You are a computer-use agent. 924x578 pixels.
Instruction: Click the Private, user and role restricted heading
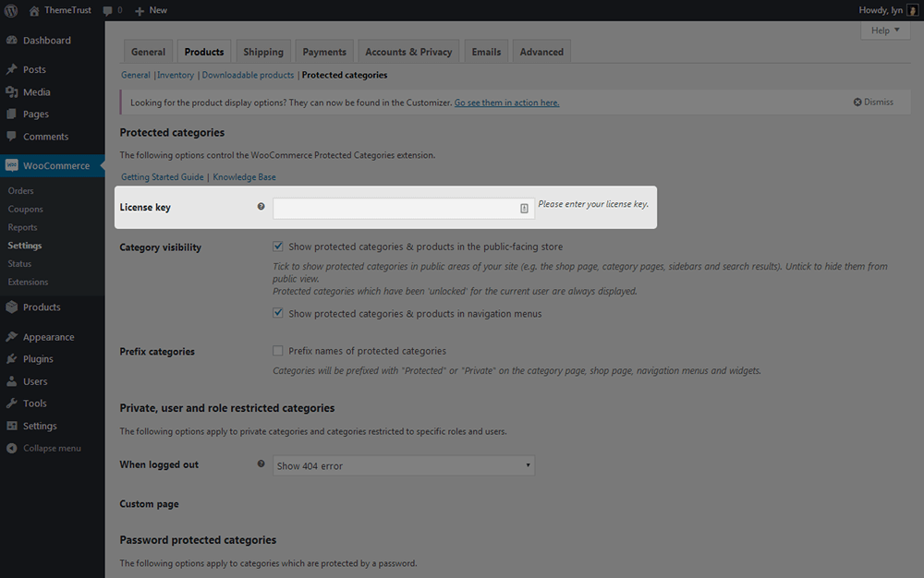pyautogui.click(x=227, y=408)
